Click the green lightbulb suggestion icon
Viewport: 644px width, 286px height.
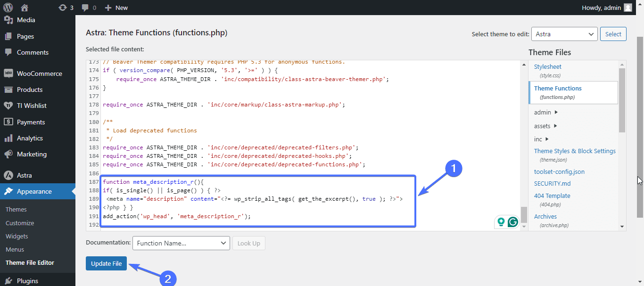pos(501,221)
